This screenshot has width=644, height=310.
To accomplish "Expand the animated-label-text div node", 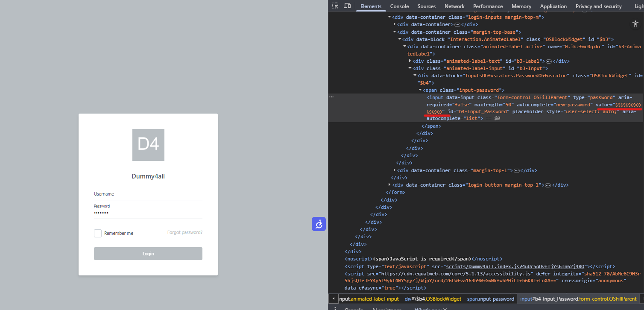I will click(410, 61).
